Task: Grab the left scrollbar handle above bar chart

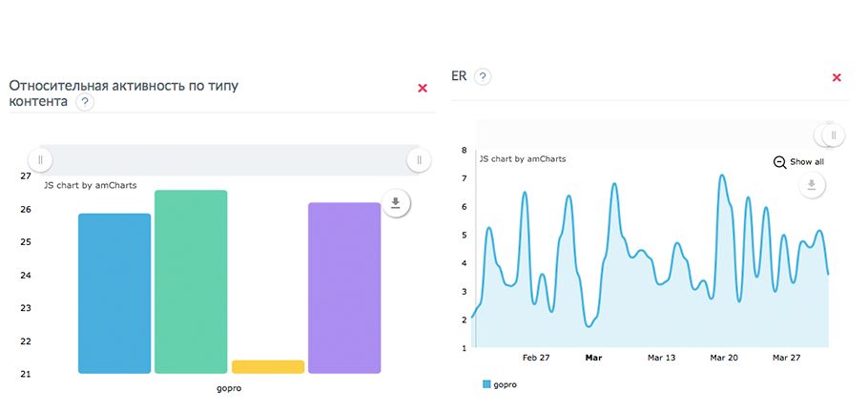Action: click(40, 160)
